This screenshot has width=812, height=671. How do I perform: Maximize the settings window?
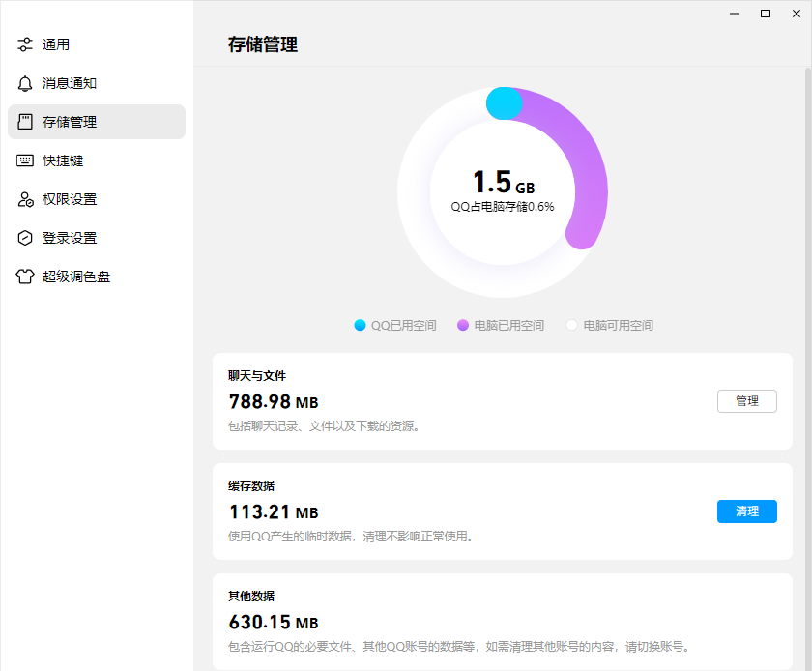coord(766,14)
